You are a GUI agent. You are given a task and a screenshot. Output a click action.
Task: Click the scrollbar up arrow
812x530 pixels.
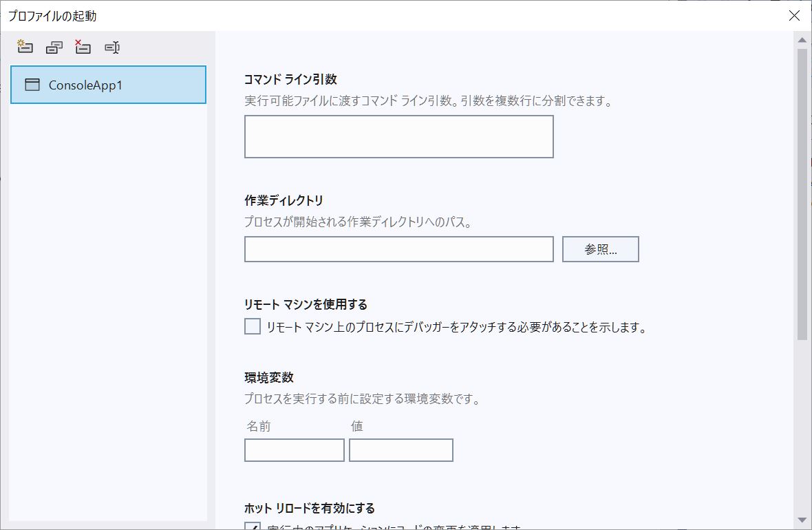click(802, 39)
